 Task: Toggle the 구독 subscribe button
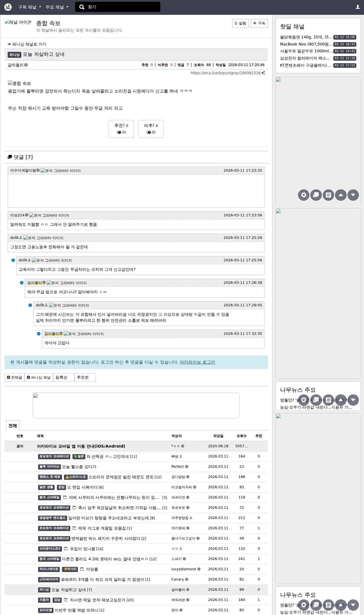click(x=259, y=23)
